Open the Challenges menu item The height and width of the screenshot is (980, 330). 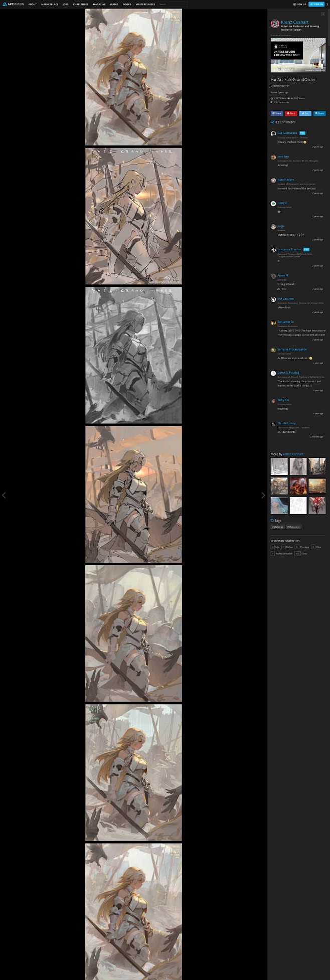pos(81,4)
